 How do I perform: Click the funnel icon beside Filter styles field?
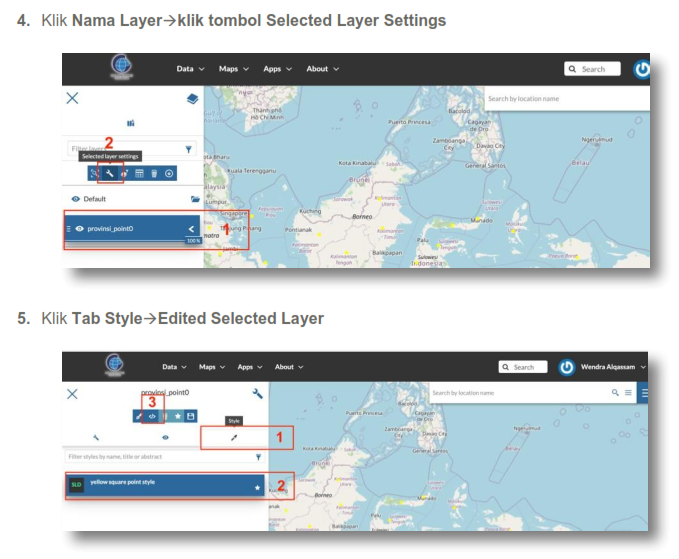tap(257, 456)
